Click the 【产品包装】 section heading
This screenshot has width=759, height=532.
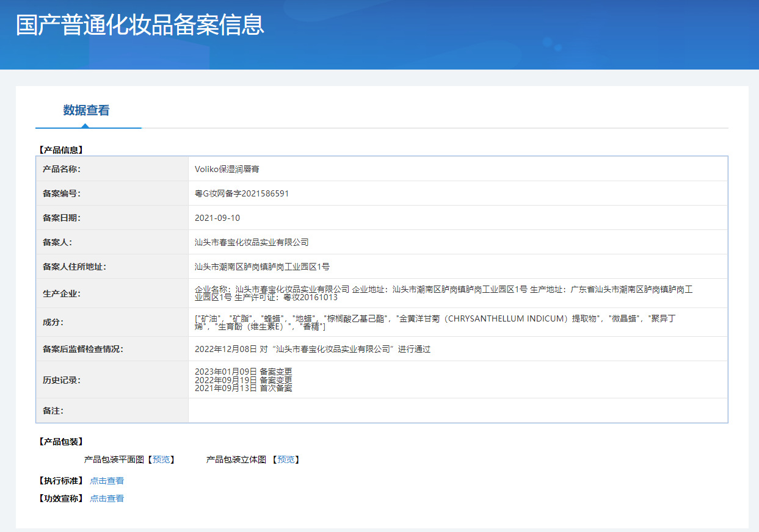(60, 442)
